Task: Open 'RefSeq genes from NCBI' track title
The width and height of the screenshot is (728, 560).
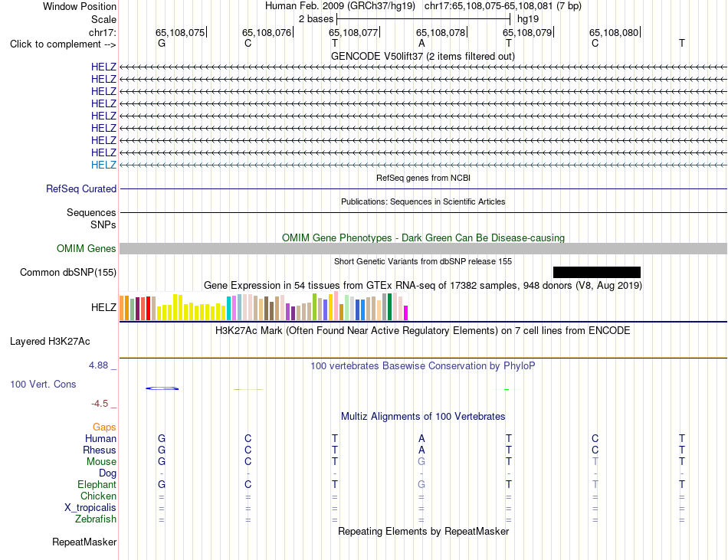Action: tap(423, 178)
